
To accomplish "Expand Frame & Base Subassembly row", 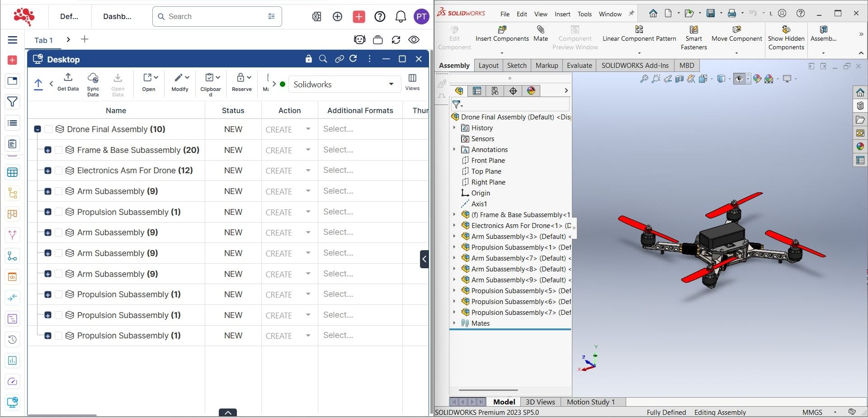I will [x=48, y=150].
